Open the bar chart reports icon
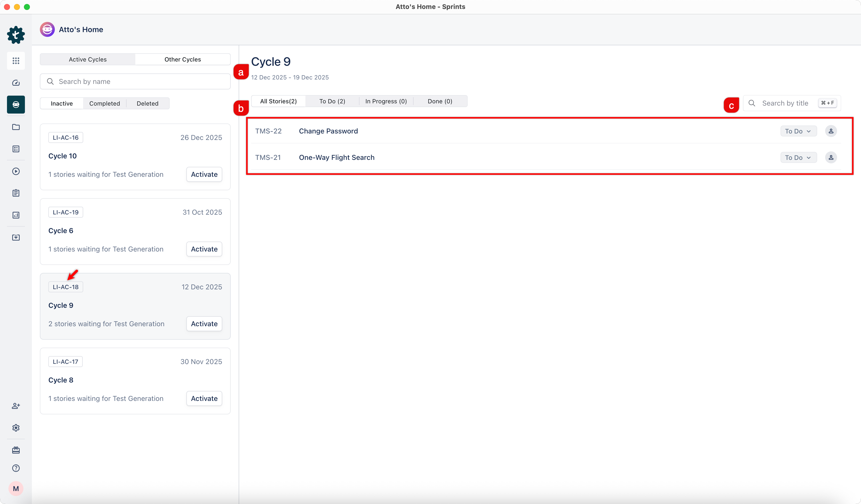Screen dimensions: 861x504 point(16,215)
